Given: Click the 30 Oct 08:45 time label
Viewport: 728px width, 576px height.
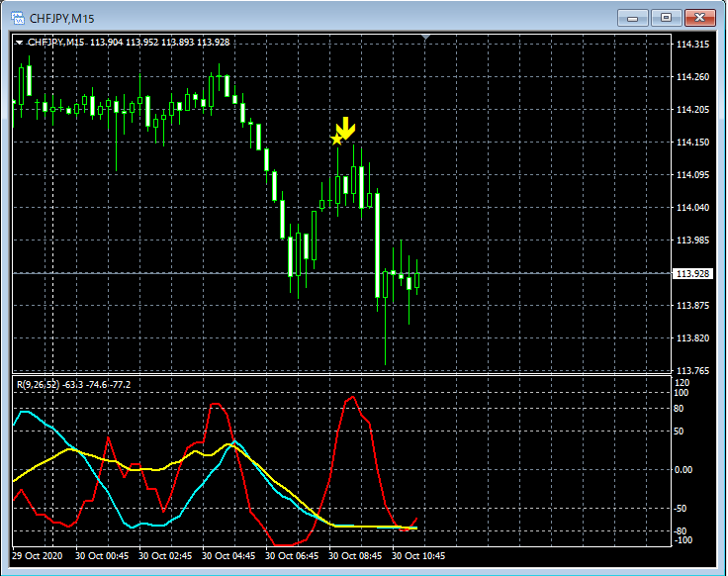Looking at the screenshot, I should [x=355, y=555].
